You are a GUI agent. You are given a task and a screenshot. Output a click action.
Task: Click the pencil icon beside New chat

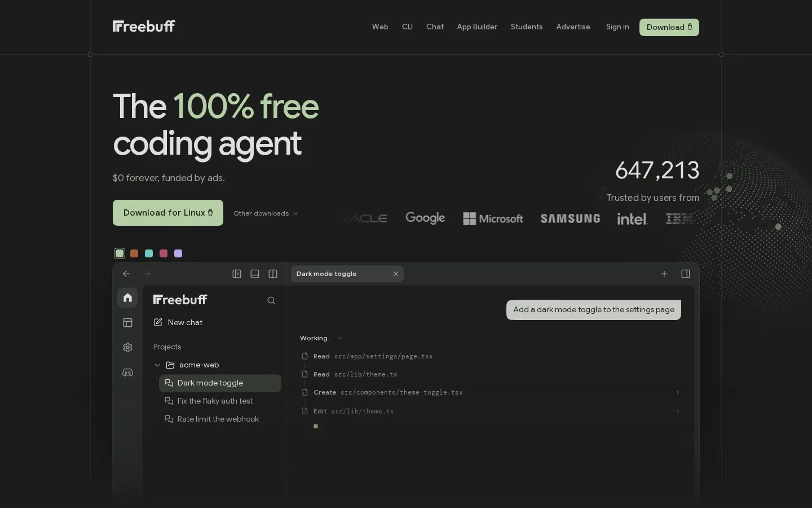(x=158, y=322)
